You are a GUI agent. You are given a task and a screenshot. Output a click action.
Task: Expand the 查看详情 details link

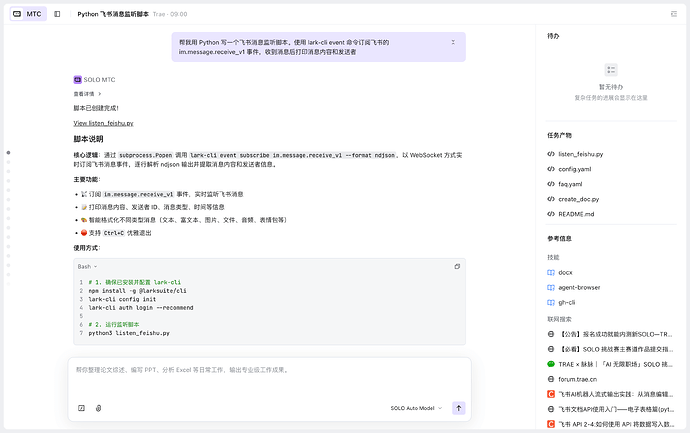[87, 94]
